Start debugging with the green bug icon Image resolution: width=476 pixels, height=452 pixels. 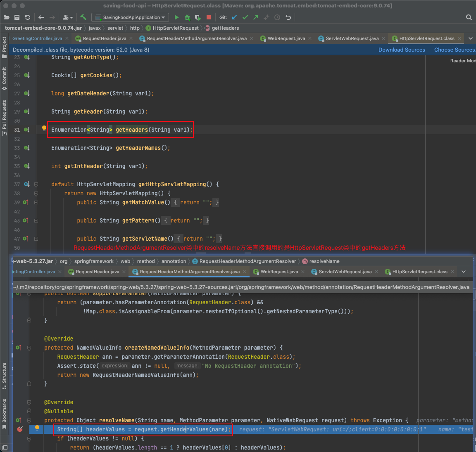tap(187, 17)
